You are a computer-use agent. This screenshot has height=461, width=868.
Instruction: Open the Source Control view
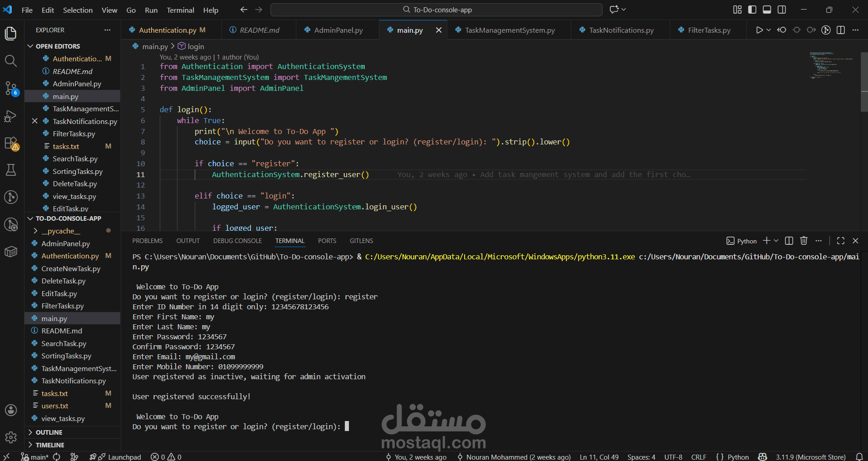point(11,89)
